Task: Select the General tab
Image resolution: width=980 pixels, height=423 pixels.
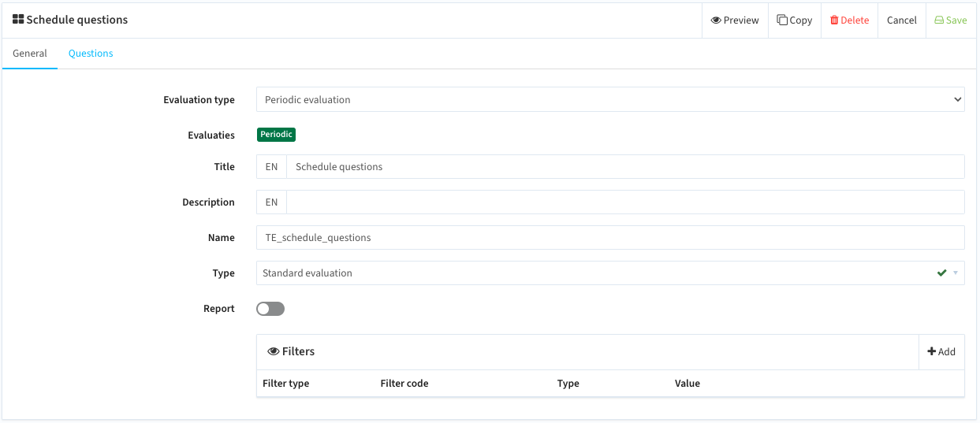Action: tap(30, 54)
